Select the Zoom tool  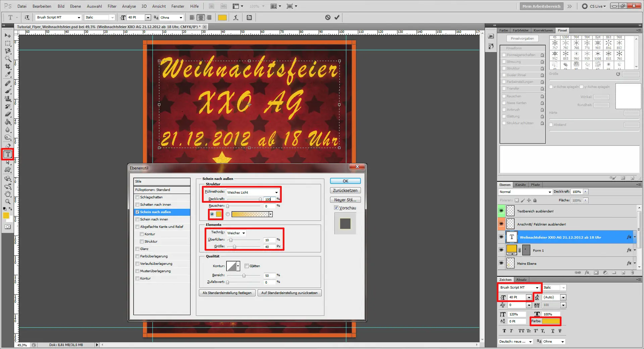(x=8, y=202)
